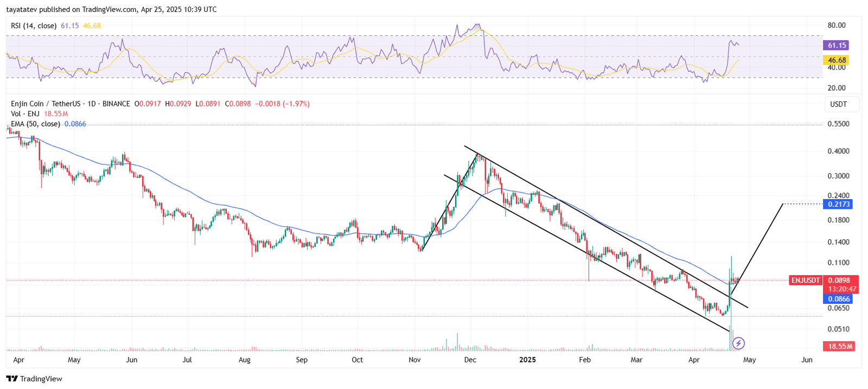Click the −0.0018 (−1.97%) change value
Screen dimensions: 868x389
coord(283,104)
